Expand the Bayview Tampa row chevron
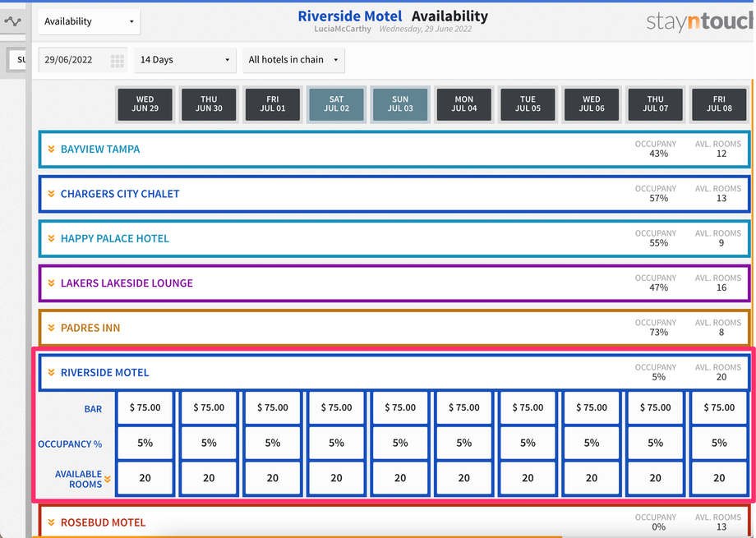The width and height of the screenshot is (756, 538). (x=51, y=149)
